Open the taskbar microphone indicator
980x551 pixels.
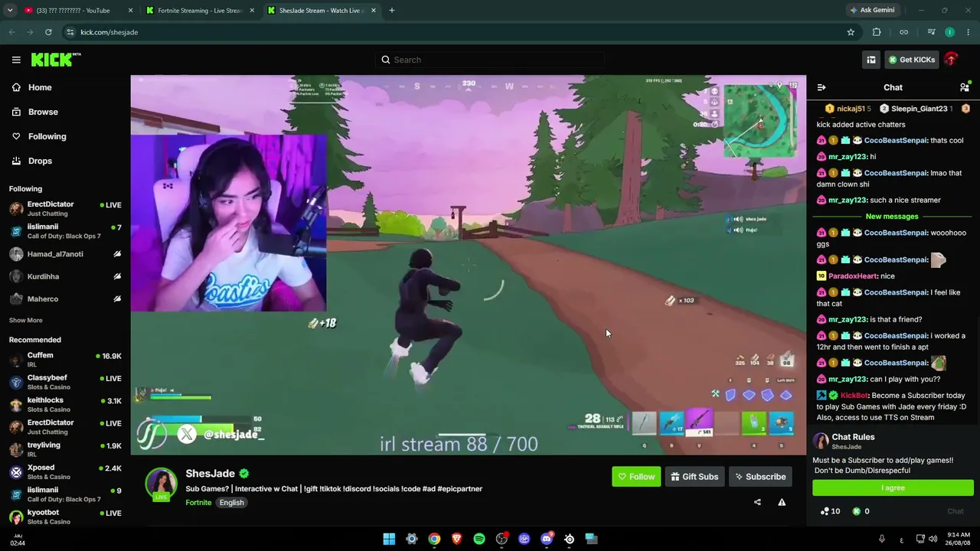click(882, 539)
